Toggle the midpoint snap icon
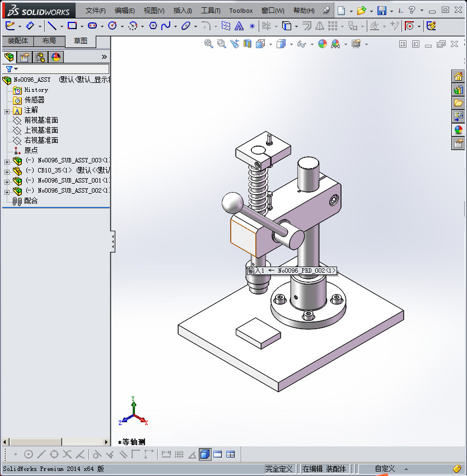The image size is (467, 476). tap(41, 455)
